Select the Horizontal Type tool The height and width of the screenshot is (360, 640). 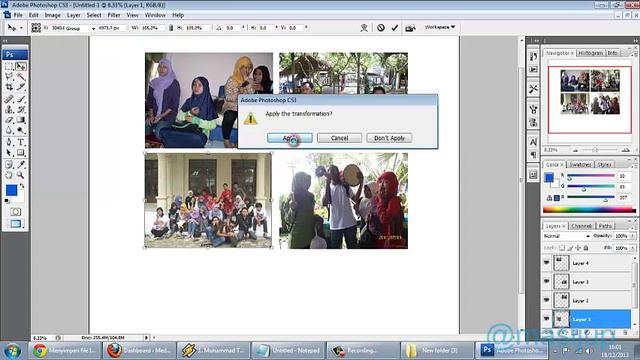point(21,142)
